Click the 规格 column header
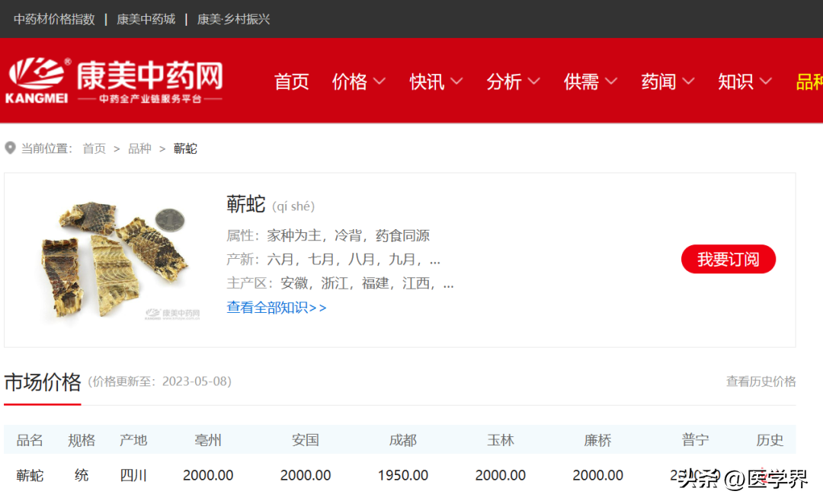This screenshot has width=823, height=504. click(82, 440)
